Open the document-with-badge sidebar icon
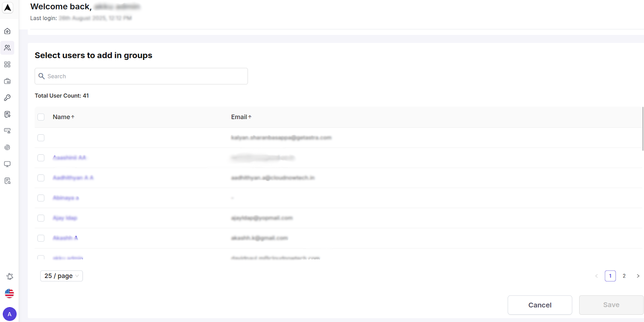The height and width of the screenshot is (322, 644). pyautogui.click(x=7, y=115)
